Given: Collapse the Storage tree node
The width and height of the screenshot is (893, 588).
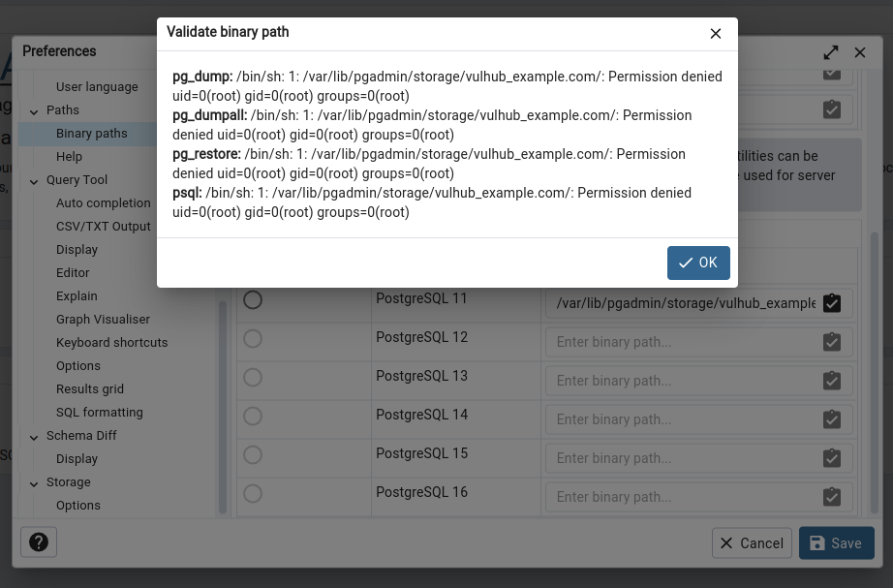Looking at the screenshot, I should pyautogui.click(x=34, y=483).
